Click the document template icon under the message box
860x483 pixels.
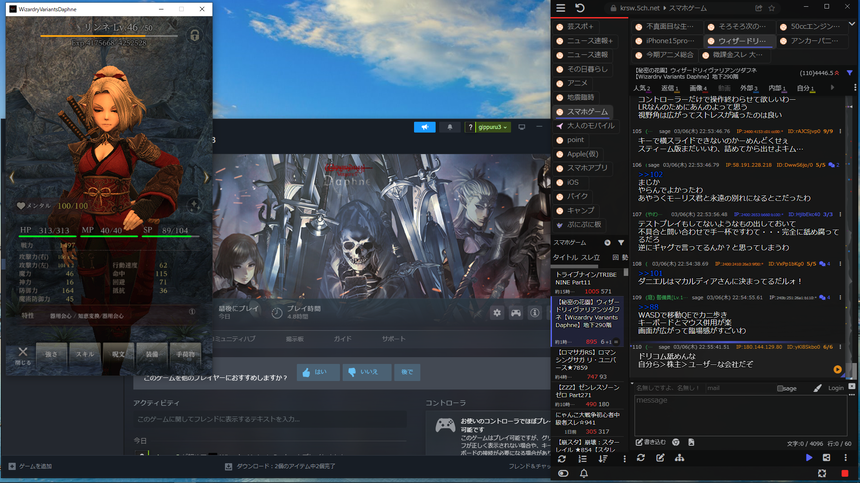[691, 442]
